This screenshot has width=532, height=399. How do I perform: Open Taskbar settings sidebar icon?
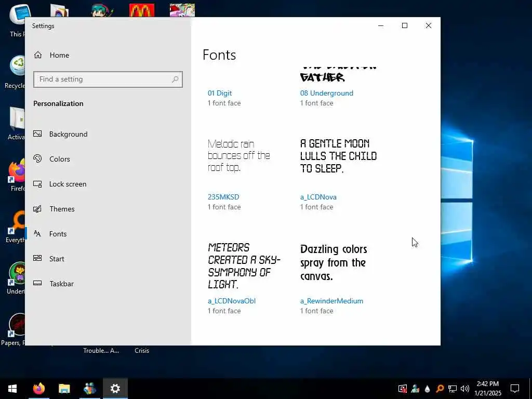coord(37,283)
